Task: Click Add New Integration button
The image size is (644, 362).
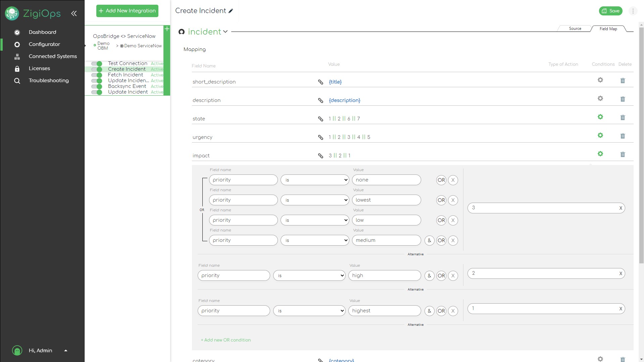Action: pos(127,11)
